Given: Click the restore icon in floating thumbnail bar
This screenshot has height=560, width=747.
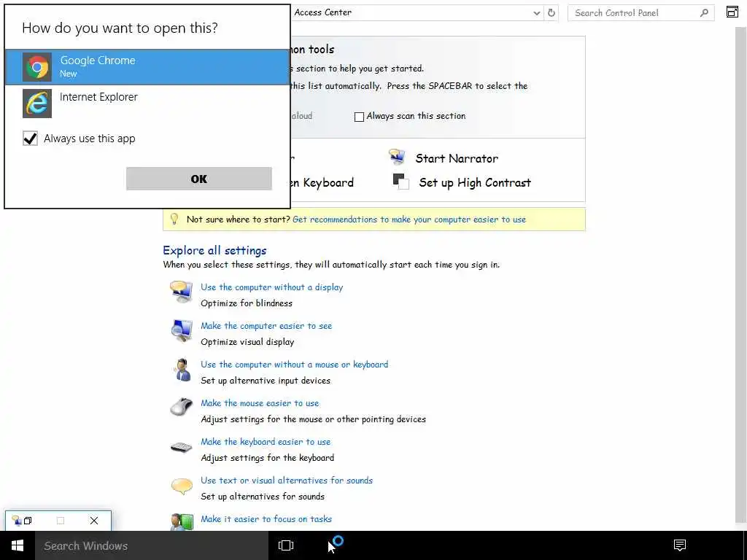Looking at the screenshot, I should [28, 521].
